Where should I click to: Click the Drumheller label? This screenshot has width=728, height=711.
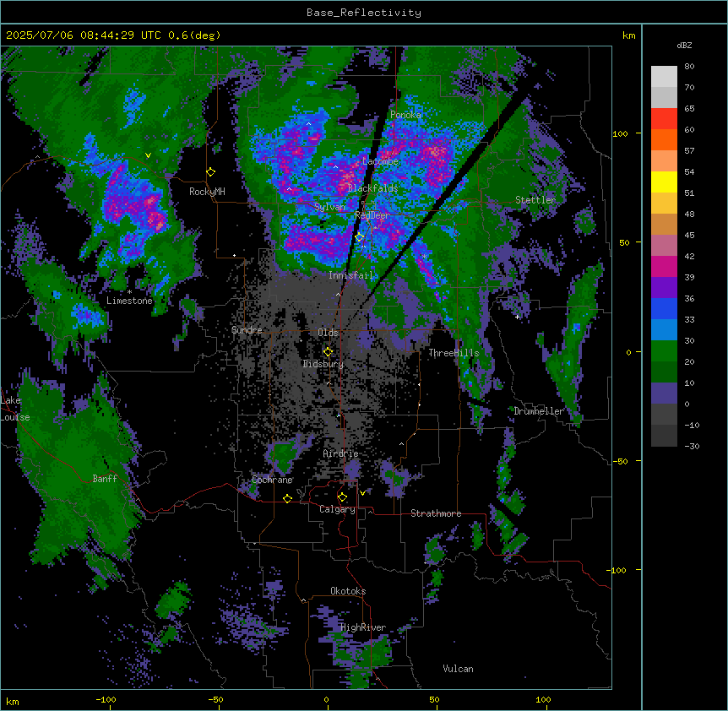point(539,411)
